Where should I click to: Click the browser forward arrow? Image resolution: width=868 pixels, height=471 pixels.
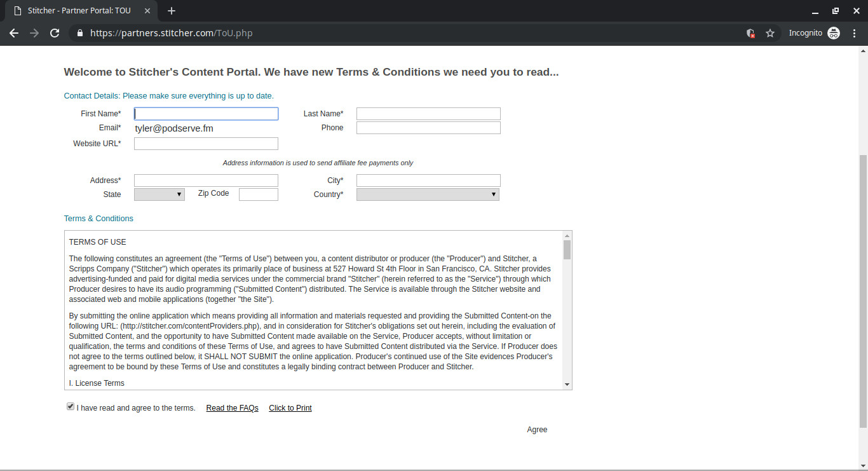[34, 33]
